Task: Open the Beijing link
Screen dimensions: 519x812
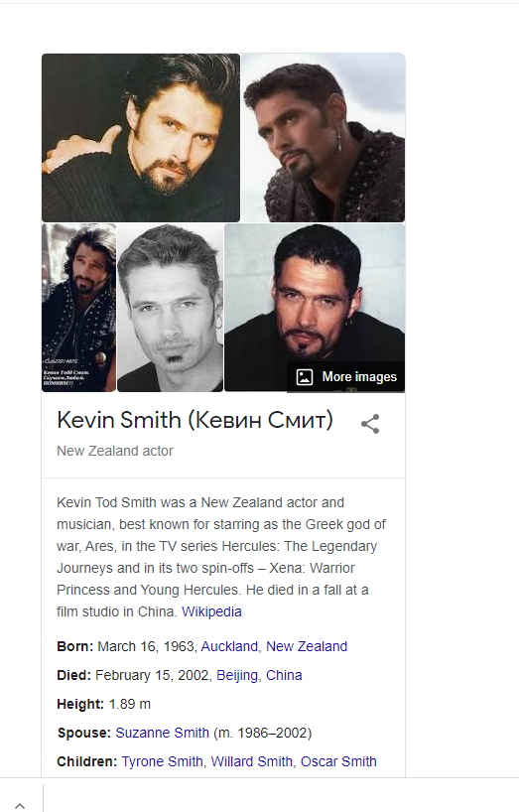Action: [237, 675]
